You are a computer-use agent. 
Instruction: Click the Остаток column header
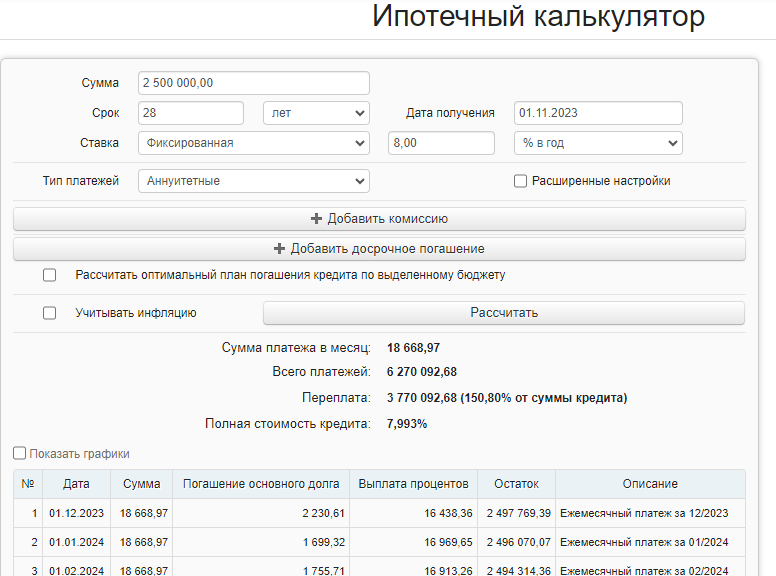(516, 484)
